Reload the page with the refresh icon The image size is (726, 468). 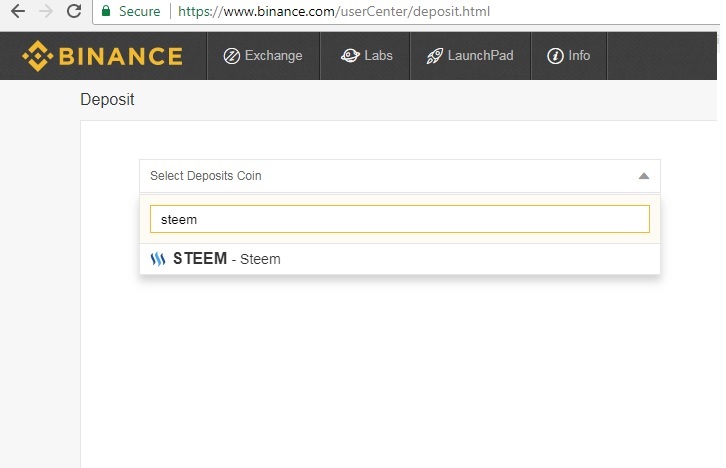coord(73,13)
